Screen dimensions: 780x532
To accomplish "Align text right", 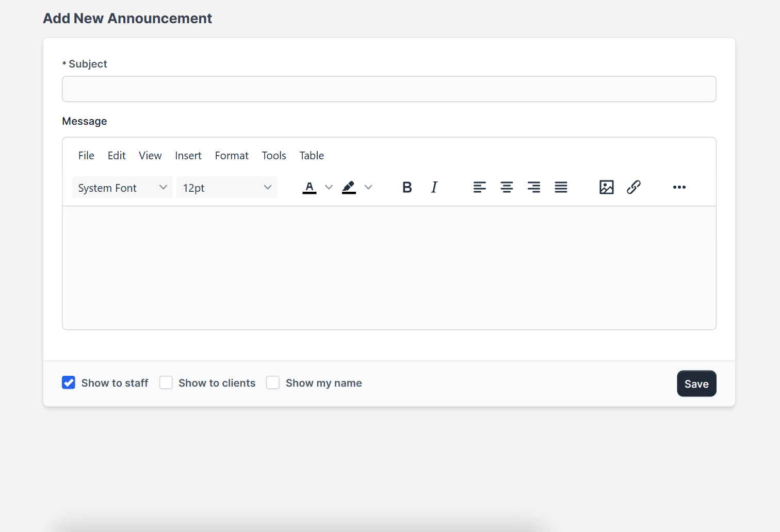I will click(534, 187).
